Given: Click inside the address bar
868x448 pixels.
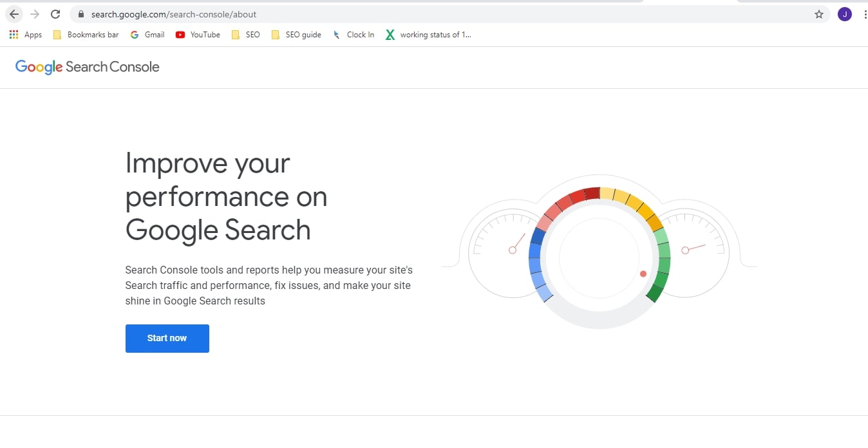Looking at the screenshot, I should pyautogui.click(x=258, y=14).
